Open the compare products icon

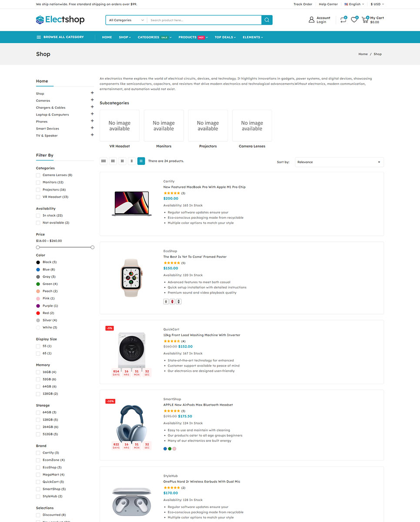[x=343, y=20]
